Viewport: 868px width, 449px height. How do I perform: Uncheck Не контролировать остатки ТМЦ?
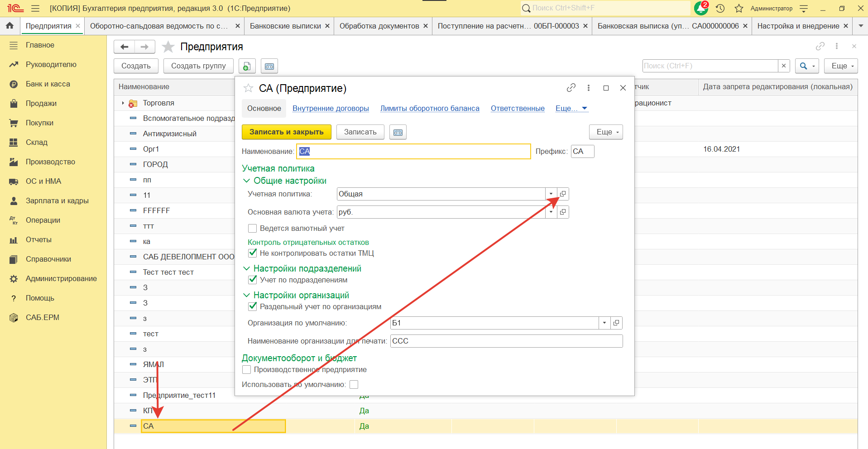[253, 253]
